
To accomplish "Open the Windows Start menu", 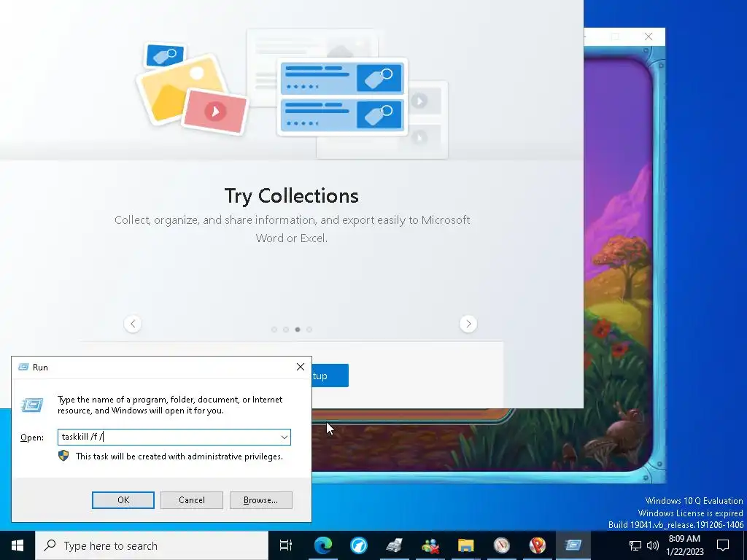I will 18,545.
